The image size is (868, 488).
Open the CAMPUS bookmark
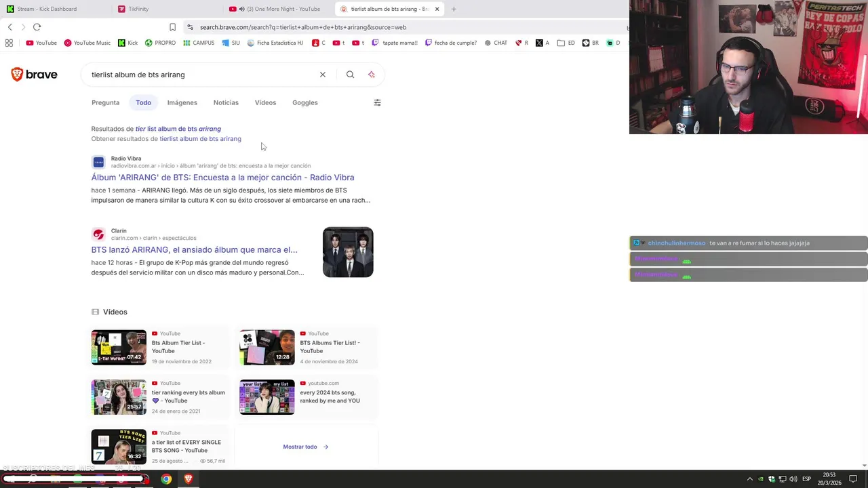click(x=198, y=43)
